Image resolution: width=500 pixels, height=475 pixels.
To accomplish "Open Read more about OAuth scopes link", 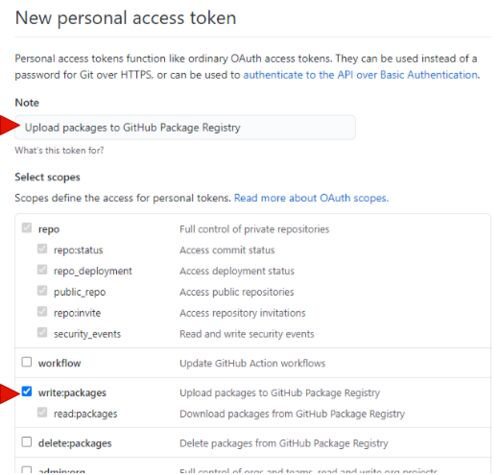I will pos(311,198).
